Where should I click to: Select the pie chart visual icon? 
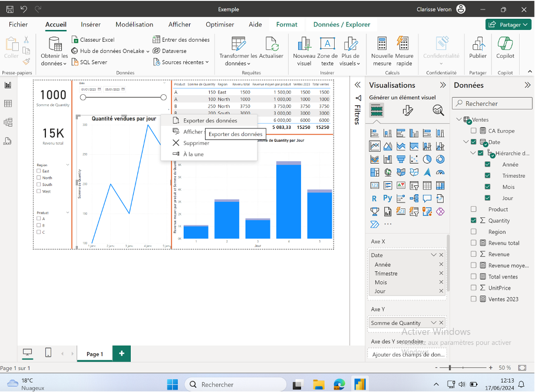427,159
